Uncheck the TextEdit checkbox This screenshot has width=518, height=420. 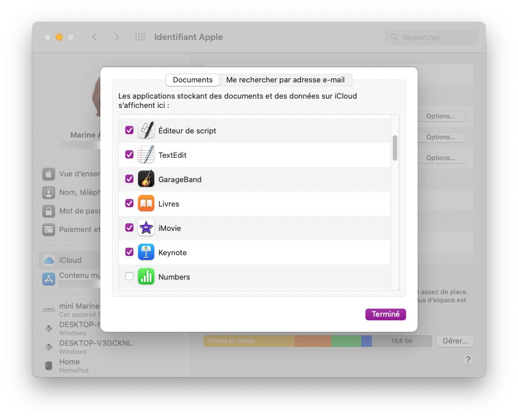pyautogui.click(x=129, y=155)
